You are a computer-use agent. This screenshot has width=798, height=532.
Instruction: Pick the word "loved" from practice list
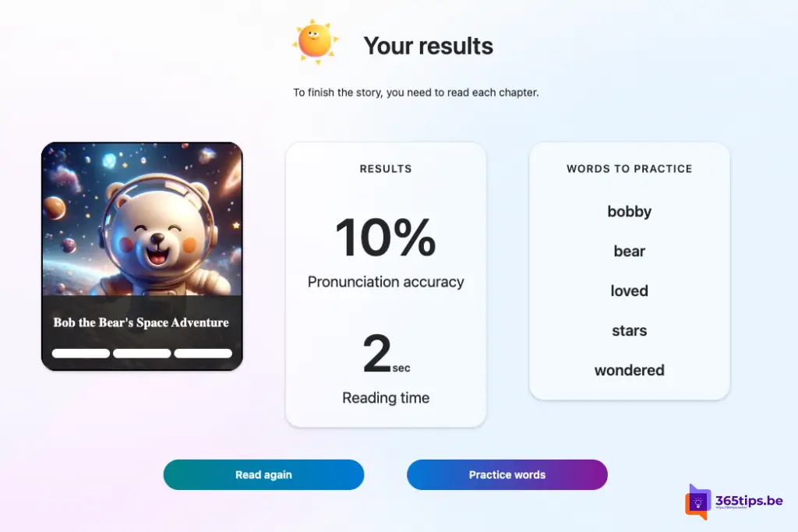tap(629, 291)
